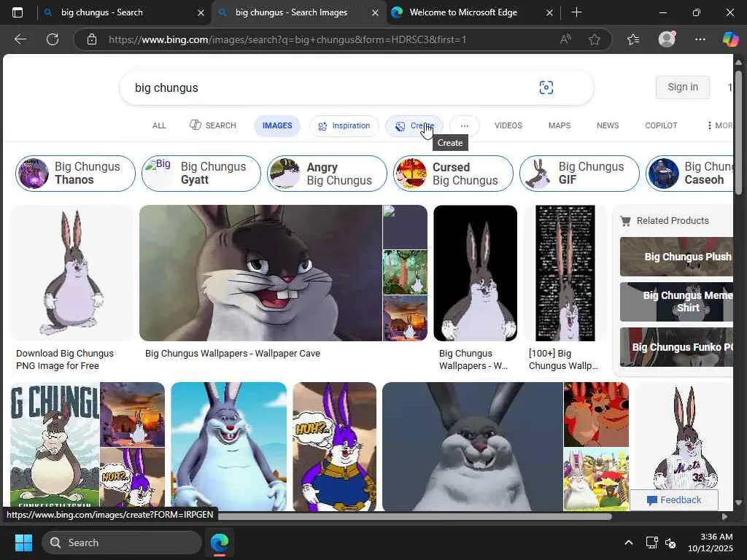Close the 'big chungus - Search Images' tab
The height and width of the screenshot is (560, 747).
[375, 13]
